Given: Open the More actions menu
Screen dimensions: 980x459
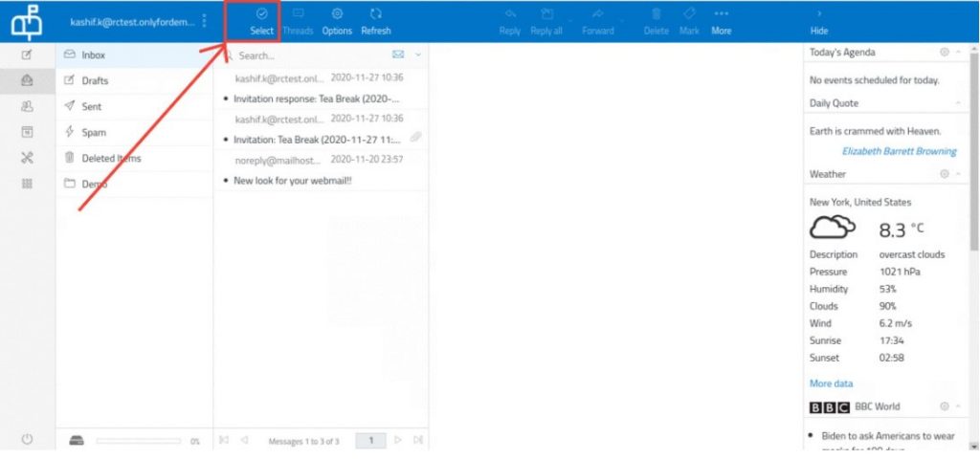Looking at the screenshot, I should (x=721, y=20).
